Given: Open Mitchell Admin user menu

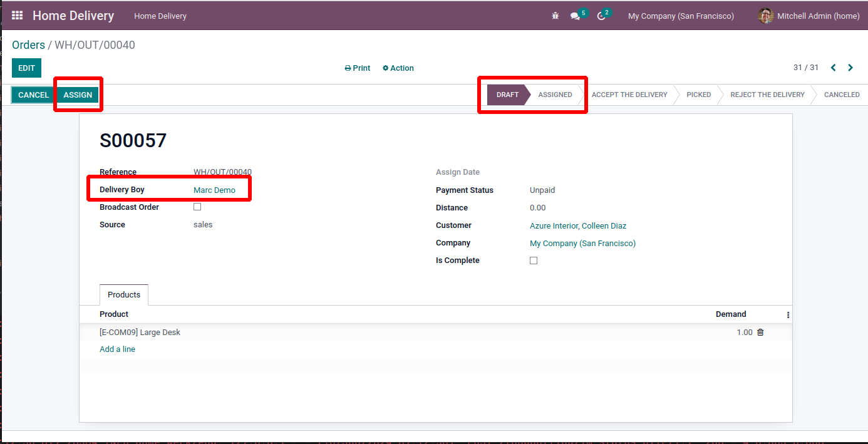Looking at the screenshot, I should [x=808, y=16].
